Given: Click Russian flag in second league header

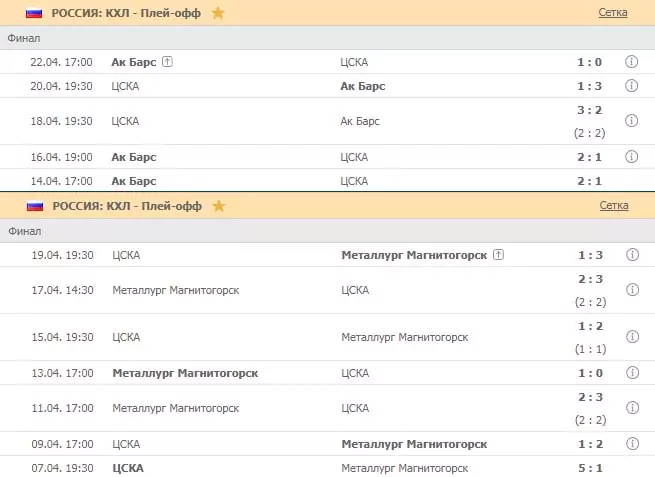Looking at the screenshot, I should point(35,206).
